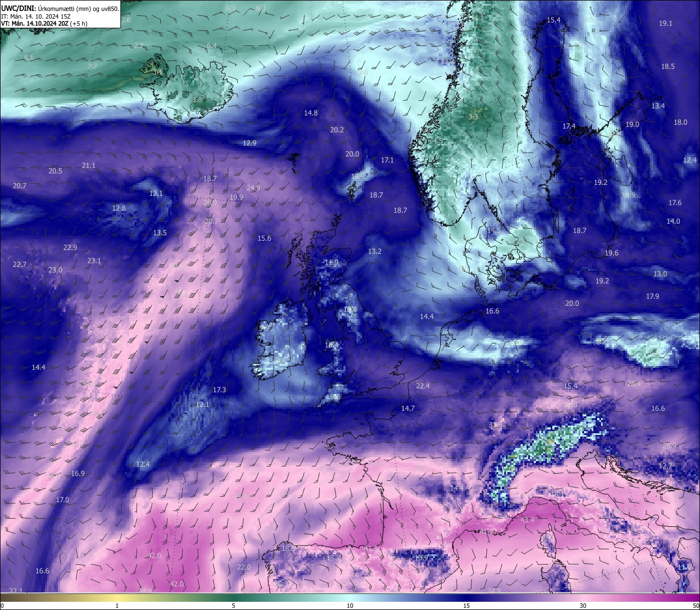The image size is (700, 610).
Task: Select the value label 19.1
Action: [666, 24]
